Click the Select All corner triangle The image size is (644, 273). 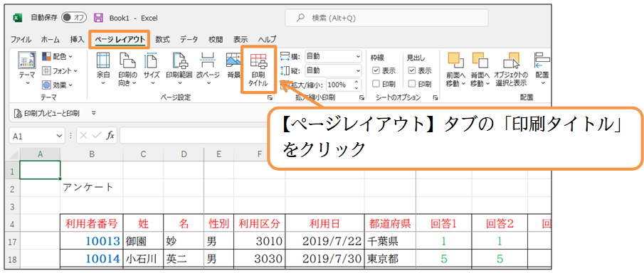pos(14,154)
